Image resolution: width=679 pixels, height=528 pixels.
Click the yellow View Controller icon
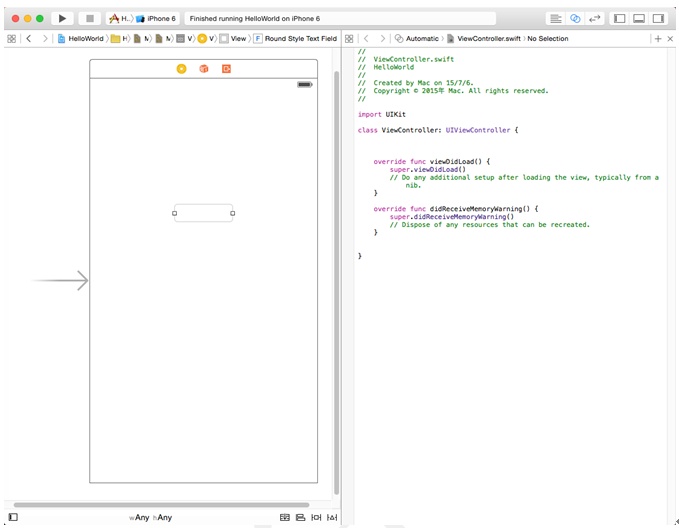[x=181, y=68]
